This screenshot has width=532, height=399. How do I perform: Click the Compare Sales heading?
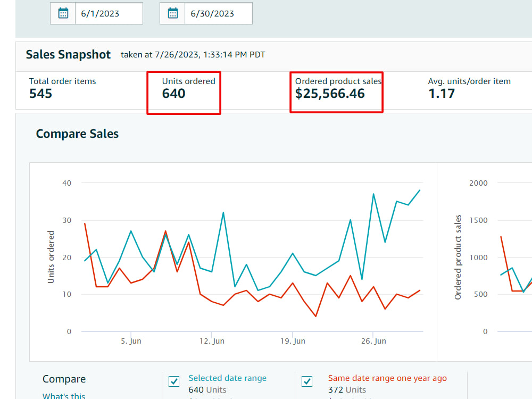(x=77, y=134)
